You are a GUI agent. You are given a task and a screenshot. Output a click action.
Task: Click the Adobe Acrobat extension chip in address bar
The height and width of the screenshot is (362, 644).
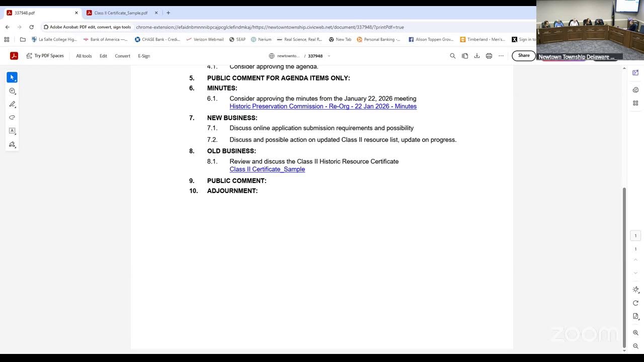(88, 27)
